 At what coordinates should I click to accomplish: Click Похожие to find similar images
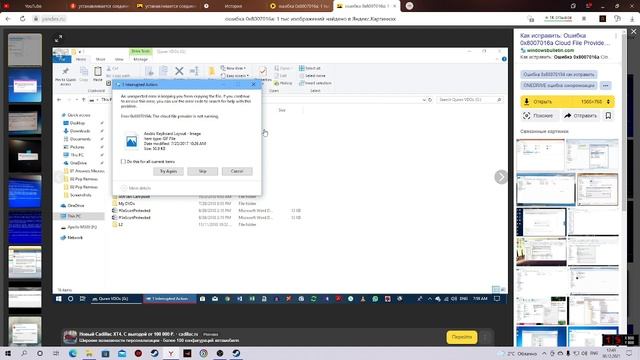539,116
